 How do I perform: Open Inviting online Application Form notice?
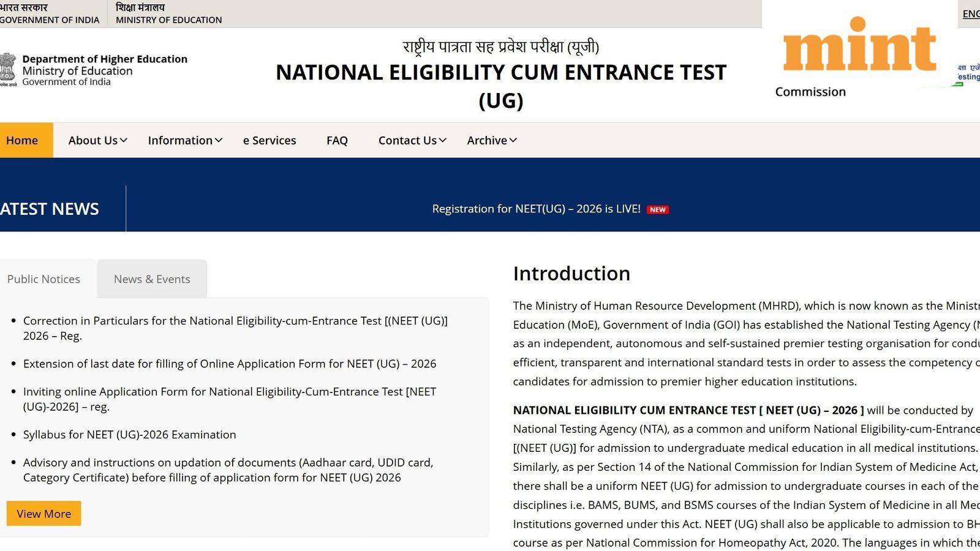230,392
